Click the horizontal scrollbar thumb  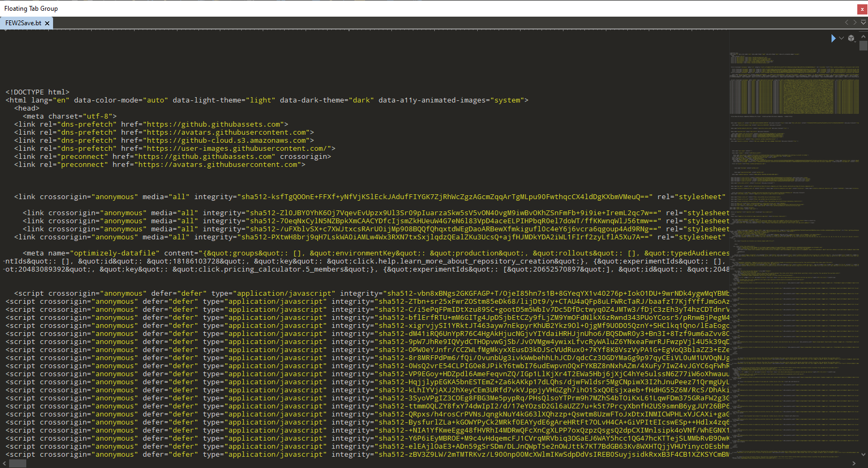tap(18, 463)
